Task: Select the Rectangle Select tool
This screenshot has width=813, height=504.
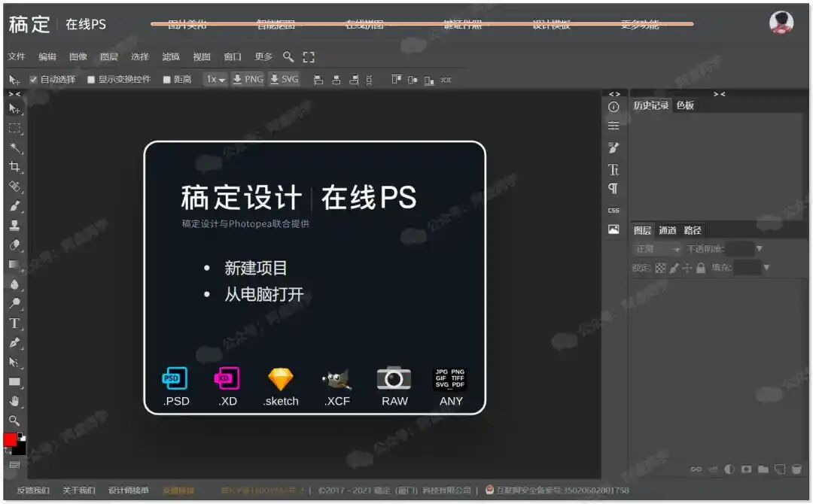Action: [14, 128]
